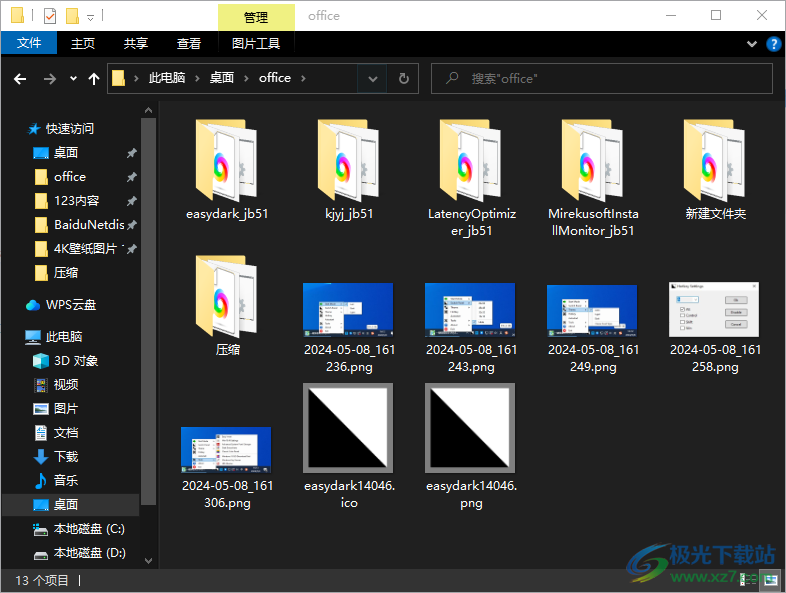
Task: Open the LatencyOptimizer_jb51 folder
Action: (x=471, y=178)
